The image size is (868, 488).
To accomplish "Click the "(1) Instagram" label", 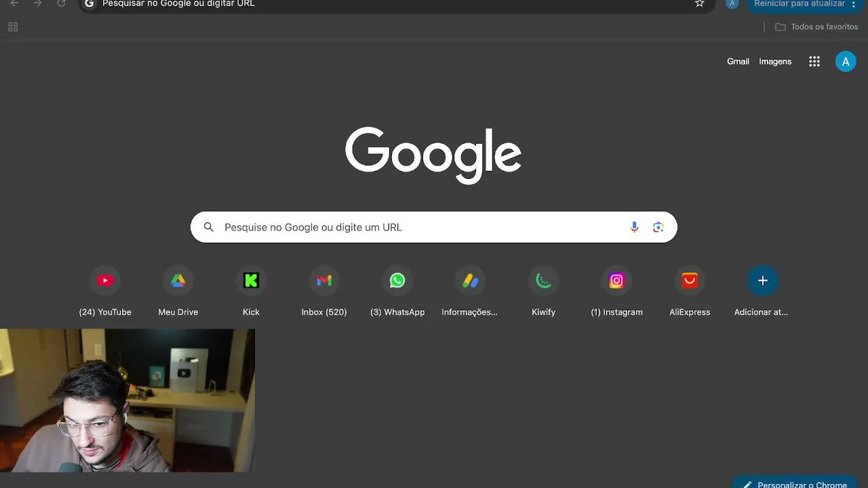I will [x=616, y=312].
